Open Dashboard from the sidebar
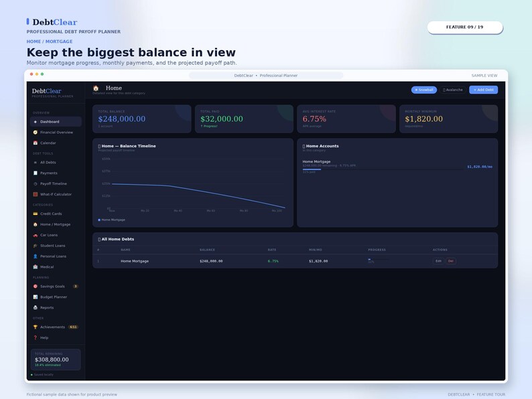The height and width of the screenshot is (399, 532). click(x=56, y=122)
